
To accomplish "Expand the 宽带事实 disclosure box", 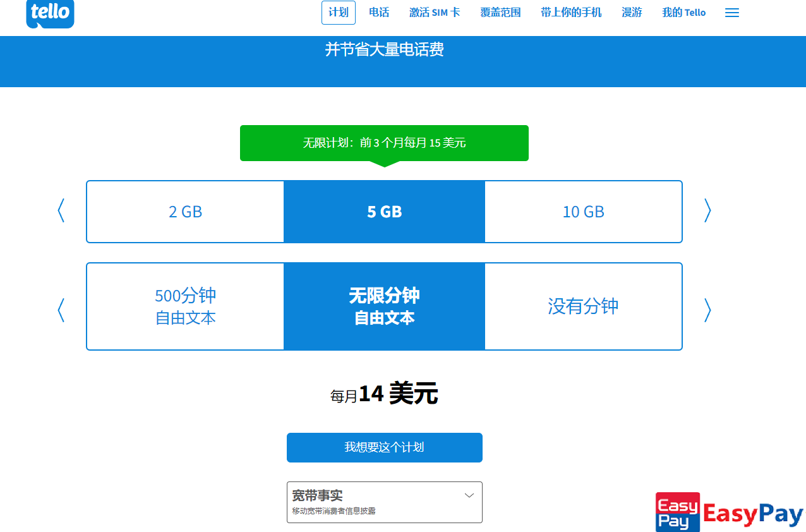I will tap(385, 502).
